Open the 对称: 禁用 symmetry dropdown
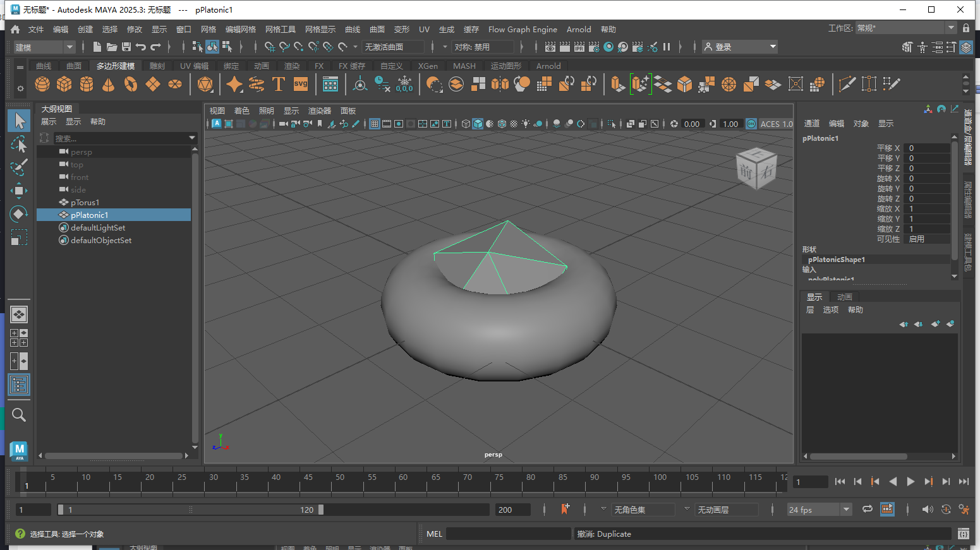Image resolution: width=980 pixels, height=550 pixels. pyautogui.click(x=483, y=47)
